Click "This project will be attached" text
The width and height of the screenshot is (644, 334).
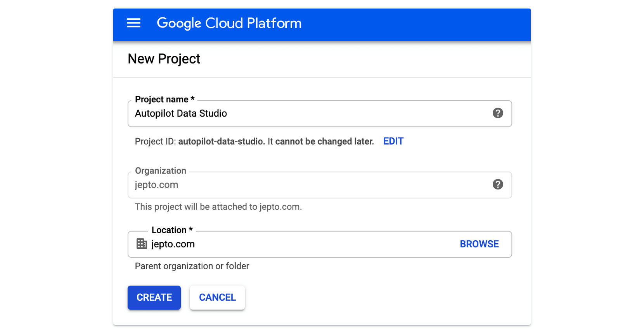tap(218, 207)
